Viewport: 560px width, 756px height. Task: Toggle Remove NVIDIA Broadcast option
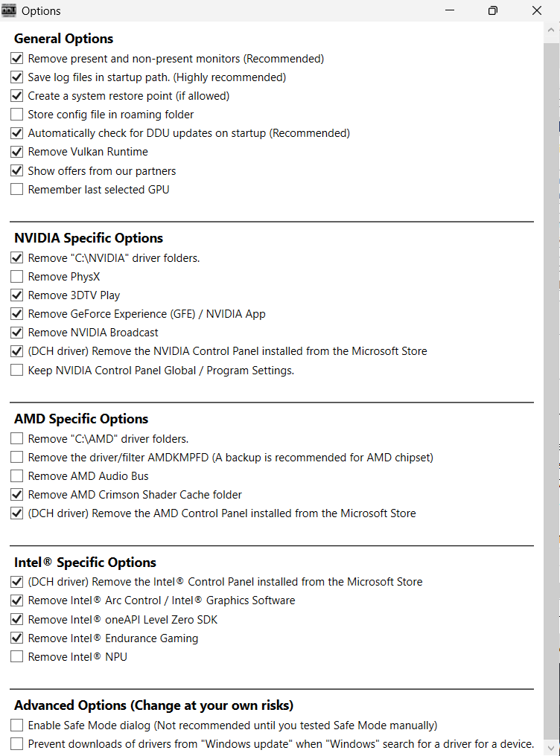pos(17,333)
